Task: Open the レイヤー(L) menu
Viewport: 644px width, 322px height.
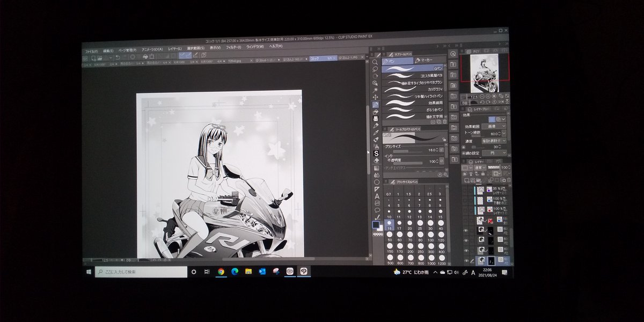Action: 174,48
